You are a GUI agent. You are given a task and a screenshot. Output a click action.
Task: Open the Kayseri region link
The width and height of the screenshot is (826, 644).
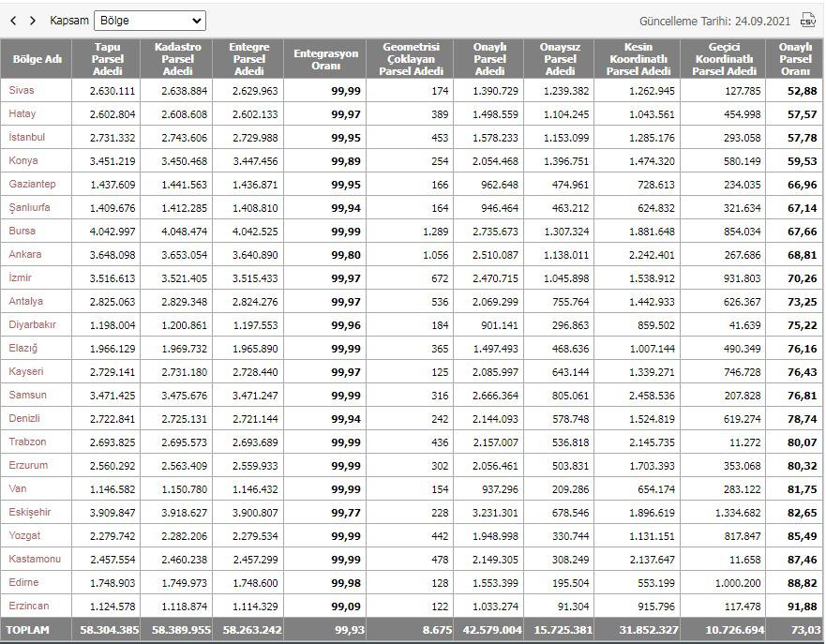click(26, 371)
